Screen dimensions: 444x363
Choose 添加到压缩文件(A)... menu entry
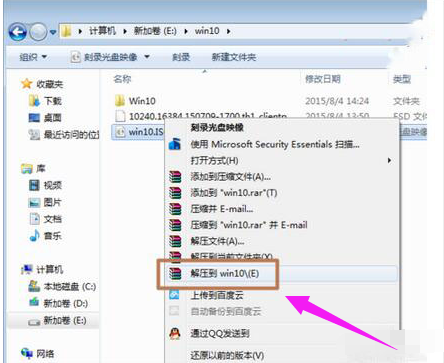(231, 176)
